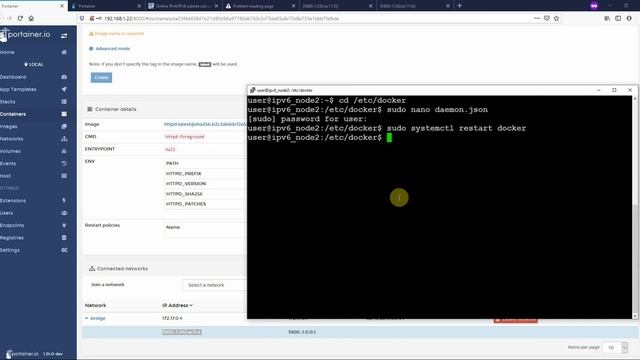The image size is (640, 360).
Task: Select the PATH environment variable row
Action: pos(205,163)
